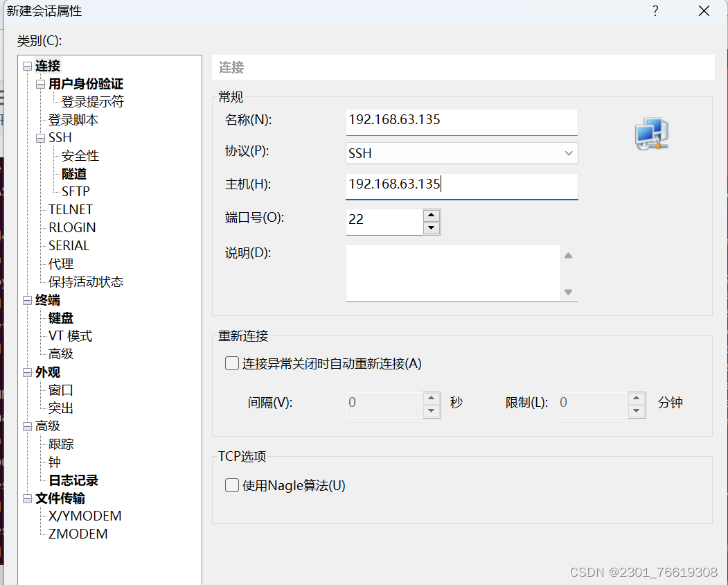This screenshot has height=585, width=728.
Task: Click inside the 说明 description box
Action: pos(450,272)
